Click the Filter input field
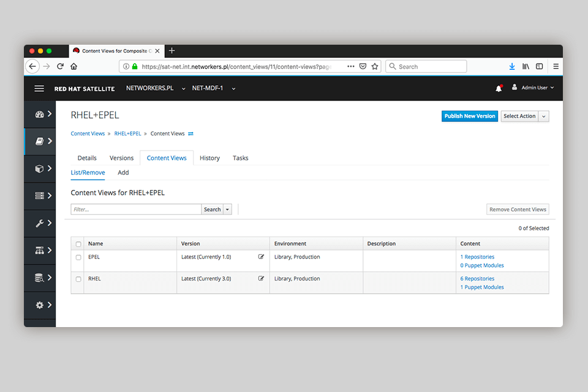 coord(136,209)
